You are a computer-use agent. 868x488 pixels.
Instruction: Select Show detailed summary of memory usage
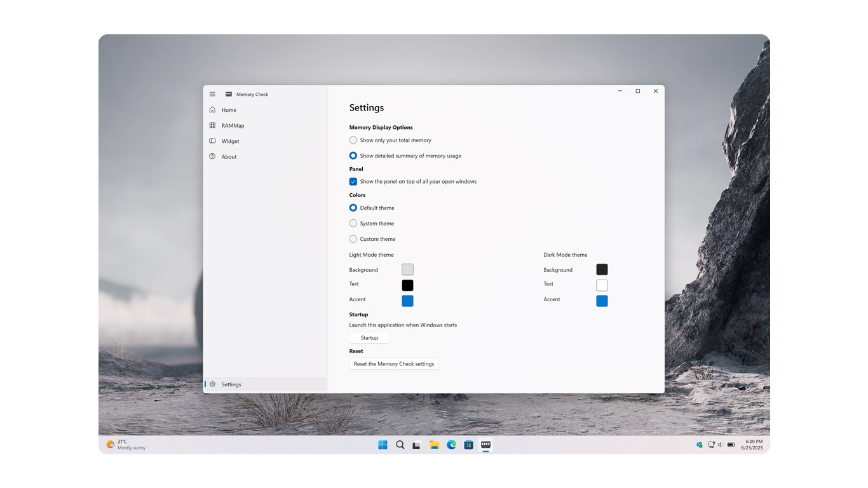pyautogui.click(x=353, y=156)
